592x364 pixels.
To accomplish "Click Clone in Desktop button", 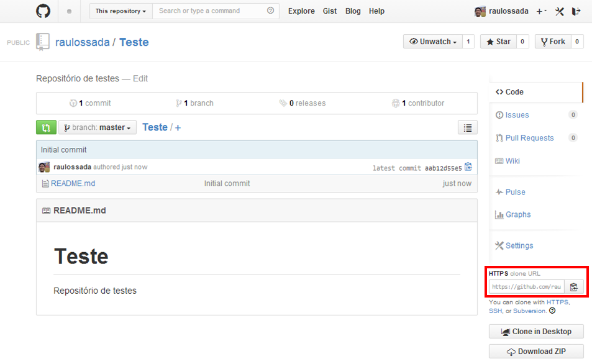I will 536,332.
